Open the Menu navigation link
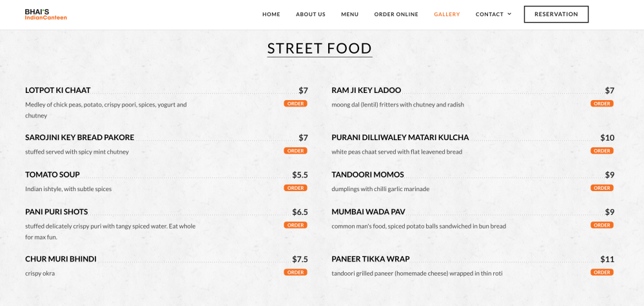 (350, 14)
